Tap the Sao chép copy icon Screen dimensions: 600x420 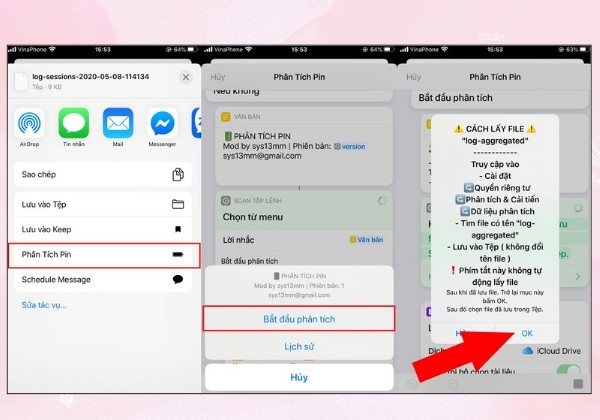coord(178,174)
